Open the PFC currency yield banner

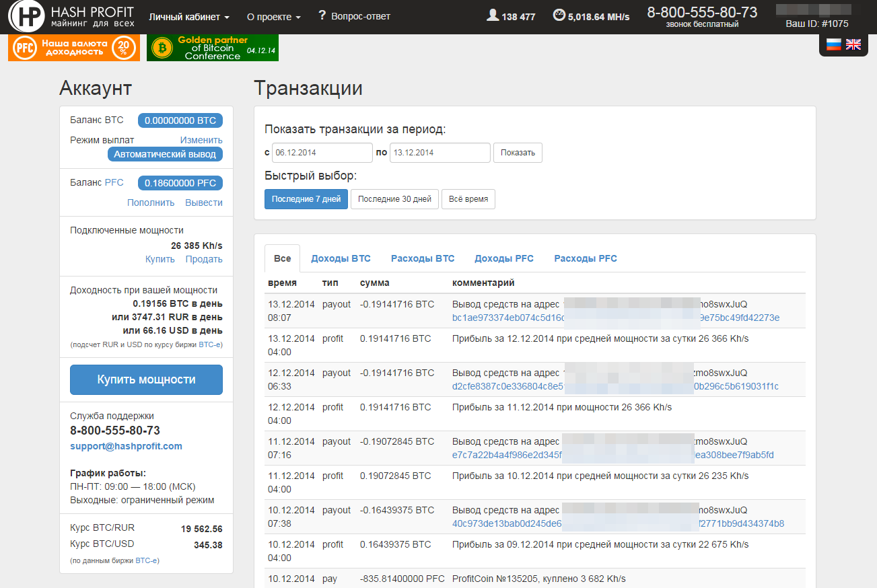(x=74, y=48)
